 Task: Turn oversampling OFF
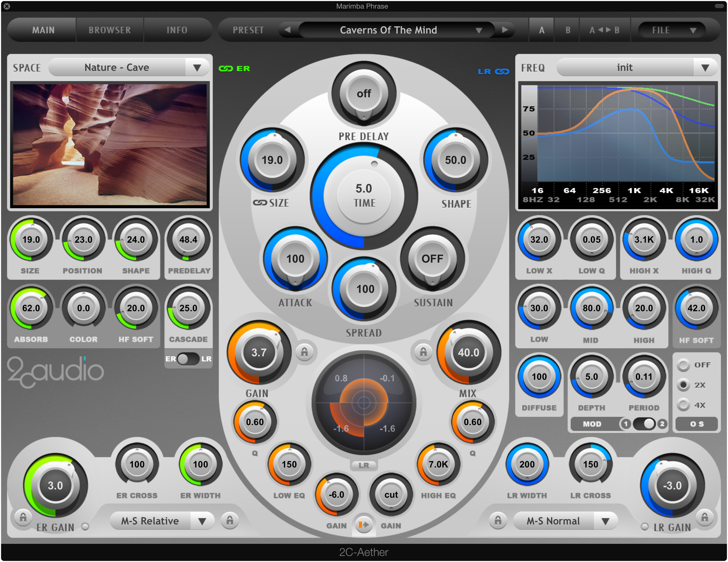(x=683, y=365)
